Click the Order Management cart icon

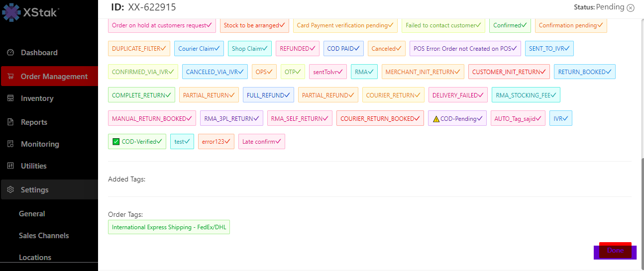10,77
